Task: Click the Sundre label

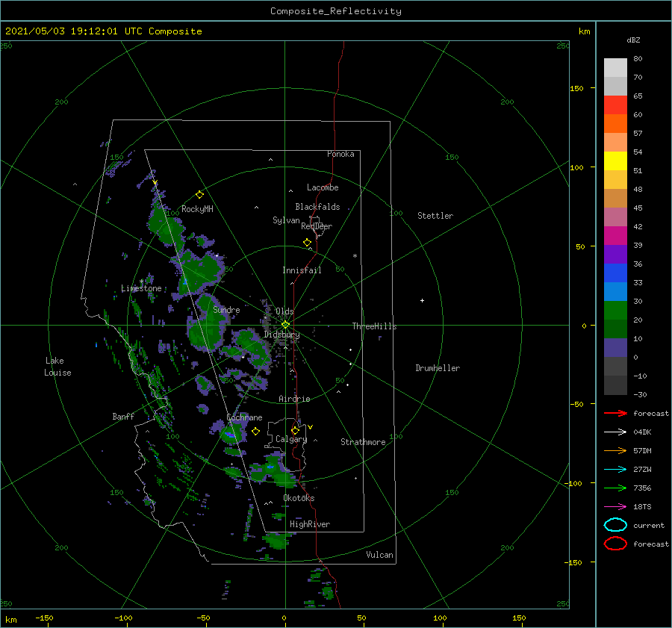Action: (x=226, y=309)
